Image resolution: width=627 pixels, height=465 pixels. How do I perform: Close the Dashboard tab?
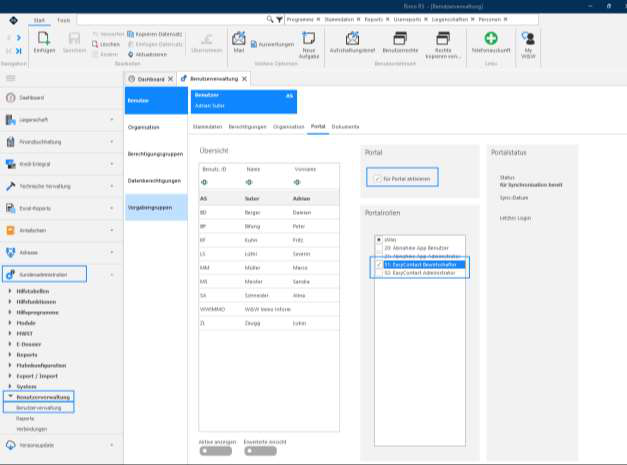point(170,79)
